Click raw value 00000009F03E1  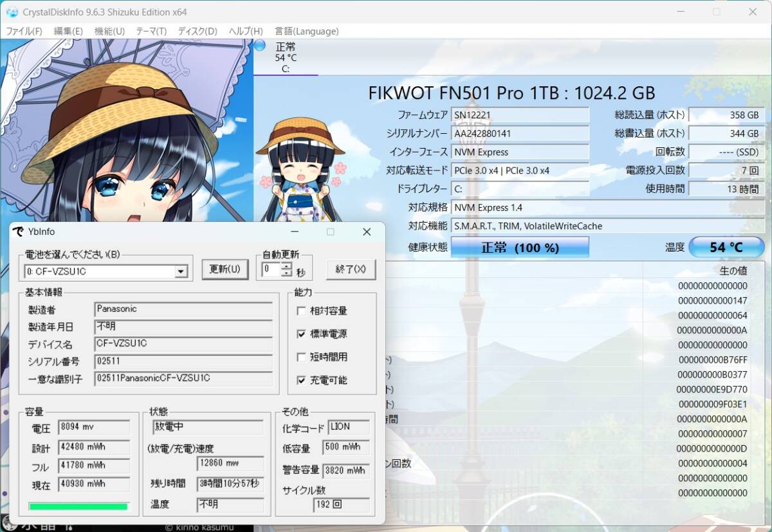pos(713,404)
